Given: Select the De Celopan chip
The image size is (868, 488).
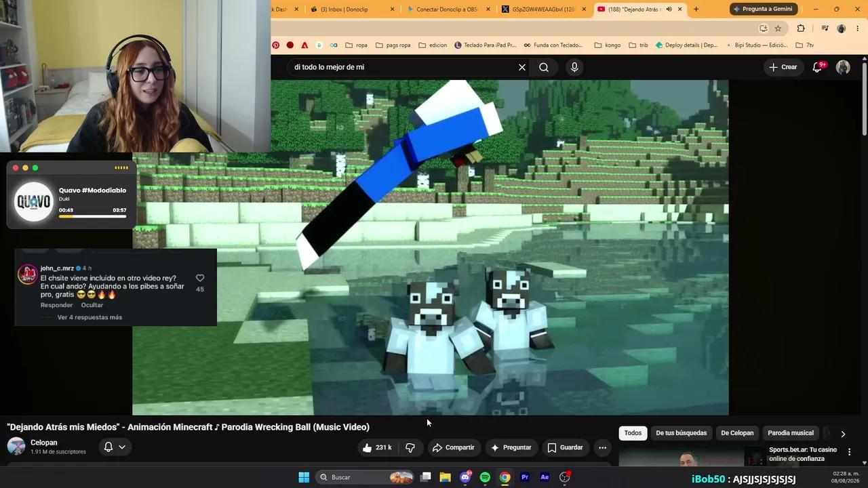Looking at the screenshot, I should (x=737, y=433).
